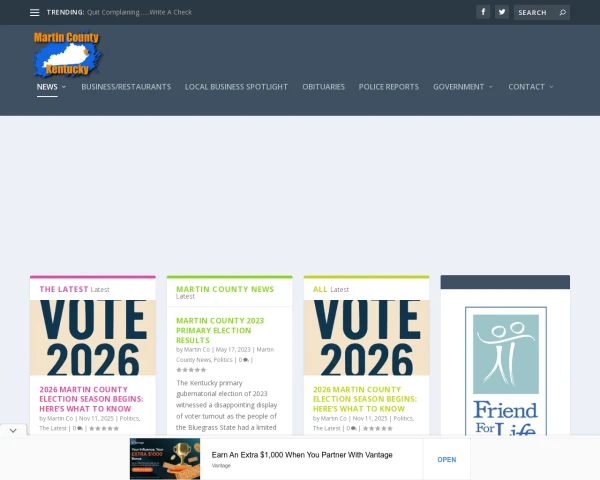Open the Twitter profile icon
Screen dimensions: 600x480
pos(502,12)
